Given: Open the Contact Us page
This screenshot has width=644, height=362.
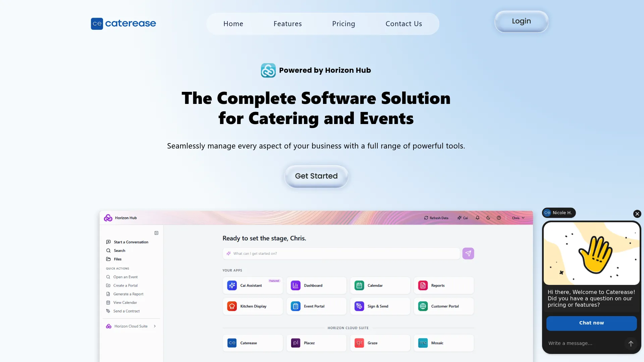Looking at the screenshot, I should point(404,24).
